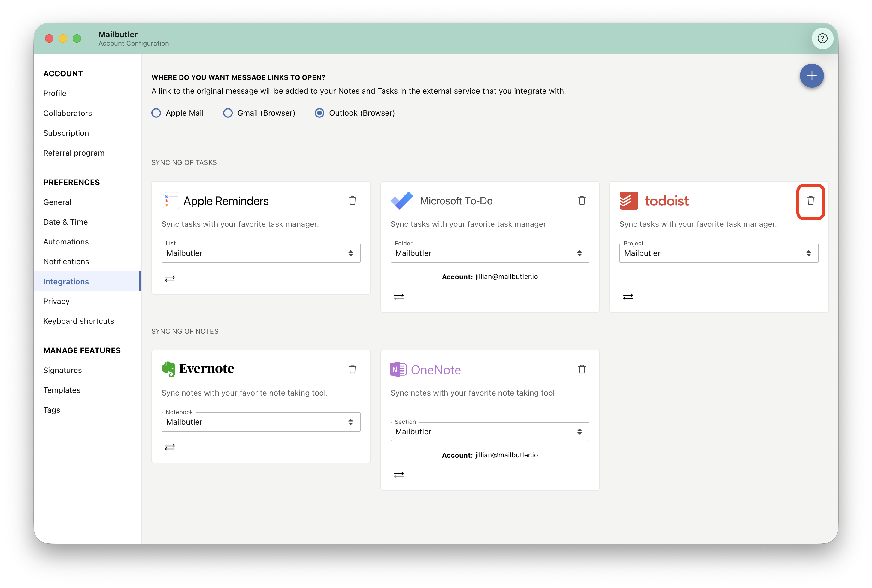872x588 pixels.
Task: Open Profile in the sidebar
Action: click(x=55, y=93)
